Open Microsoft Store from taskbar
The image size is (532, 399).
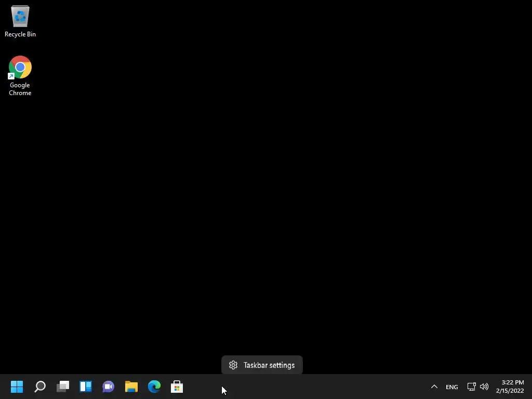[x=177, y=387]
